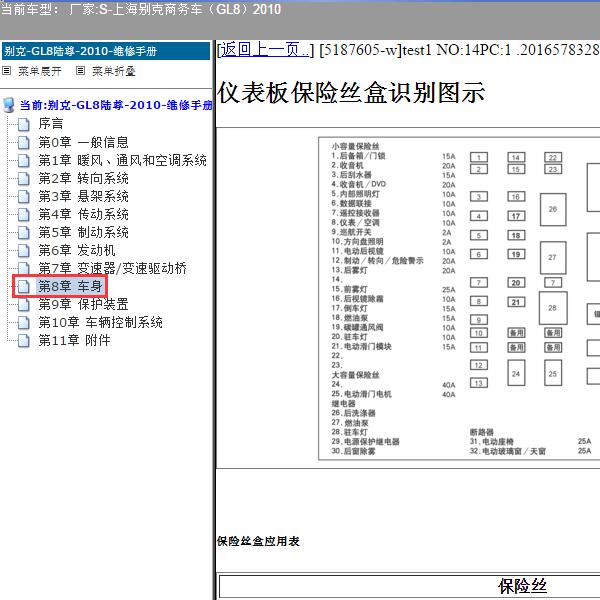Click page icon beside 第7章
The image size is (600, 600).
pyautogui.click(x=24, y=268)
